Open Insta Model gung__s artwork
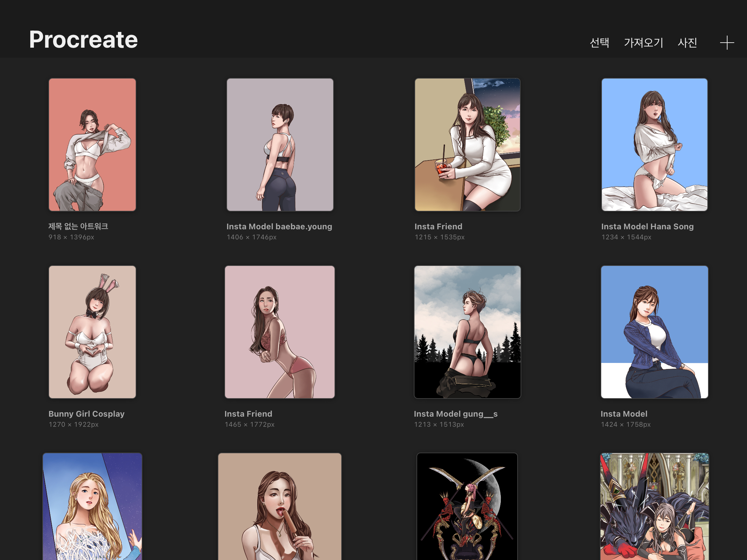 pyautogui.click(x=467, y=332)
